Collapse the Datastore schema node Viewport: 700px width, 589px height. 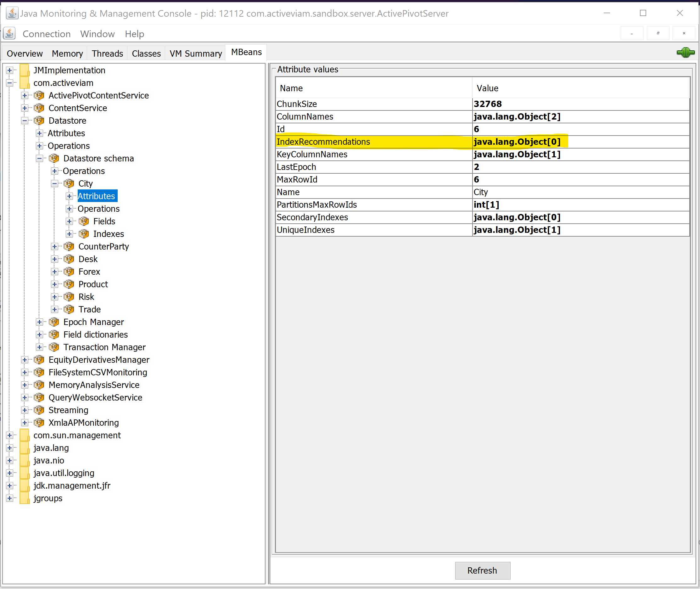coord(39,158)
